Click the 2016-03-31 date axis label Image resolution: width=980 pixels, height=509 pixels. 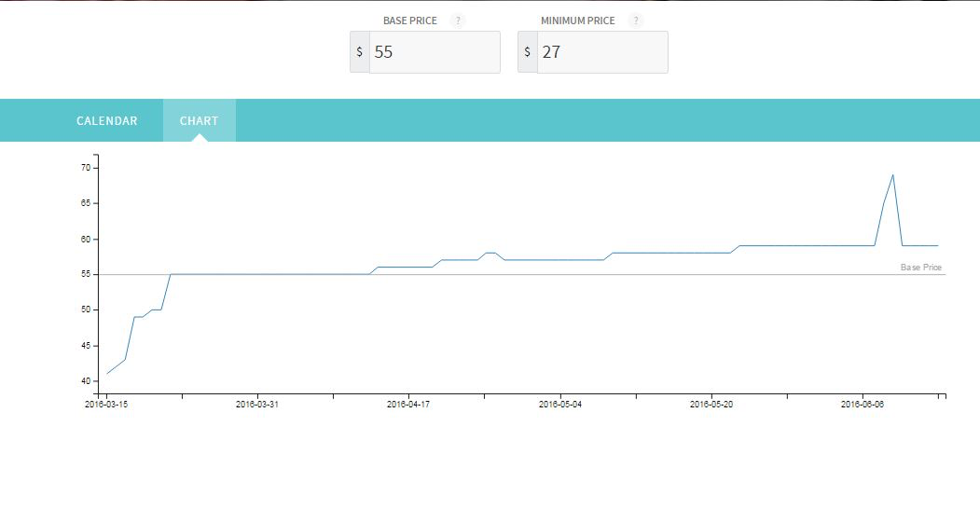click(x=256, y=405)
